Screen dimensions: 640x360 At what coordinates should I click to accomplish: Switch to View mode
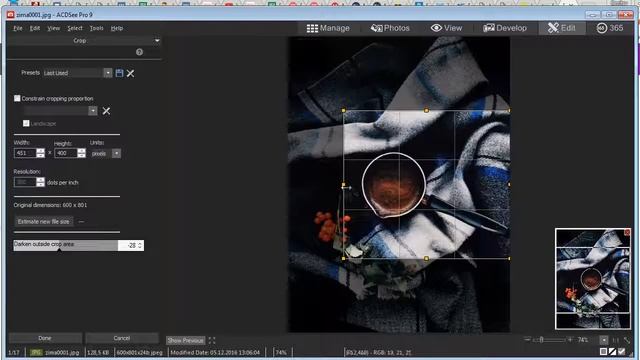pos(447,28)
